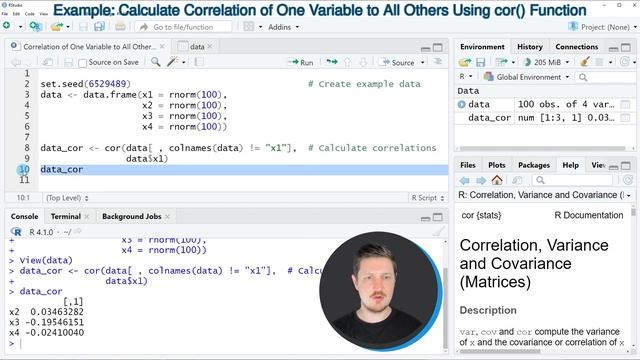Click the workspace panes grid icon
The width and height of the screenshot is (640, 360).
[249, 27]
